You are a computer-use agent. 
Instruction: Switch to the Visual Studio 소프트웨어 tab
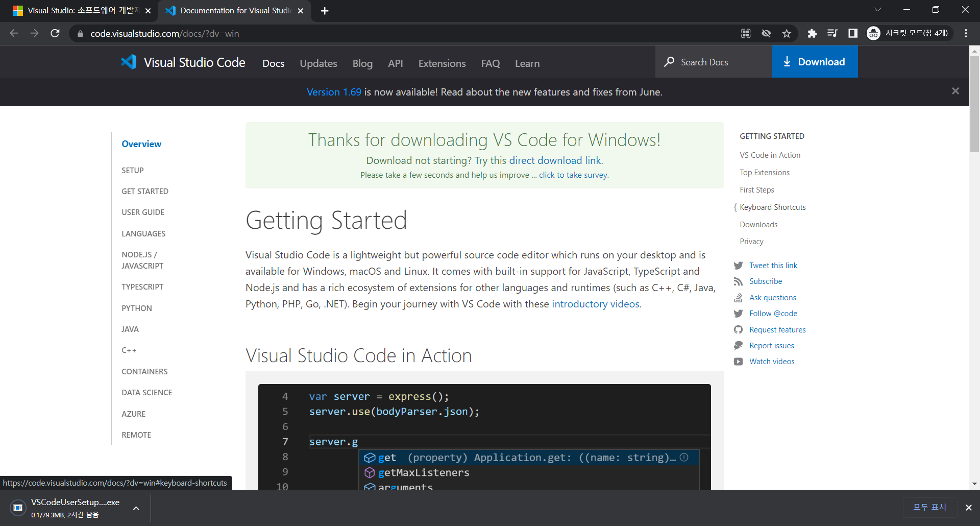[82, 11]
